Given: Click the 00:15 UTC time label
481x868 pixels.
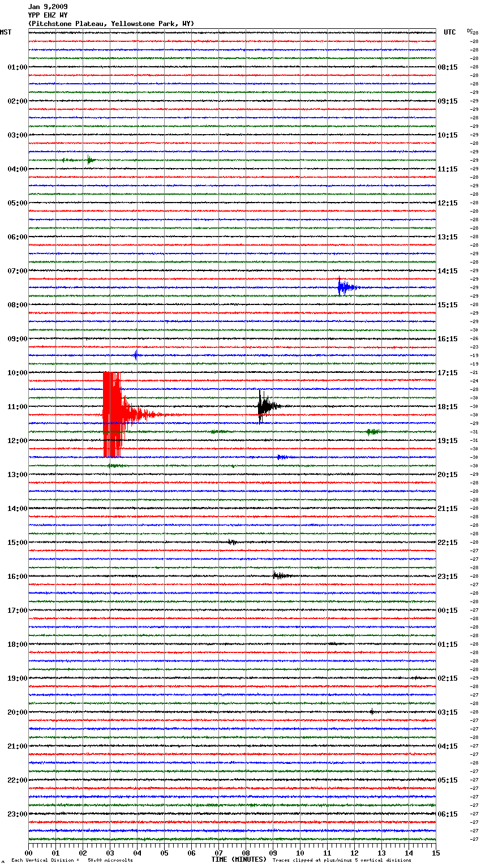Looking at the screenshot, I should 448,611.
